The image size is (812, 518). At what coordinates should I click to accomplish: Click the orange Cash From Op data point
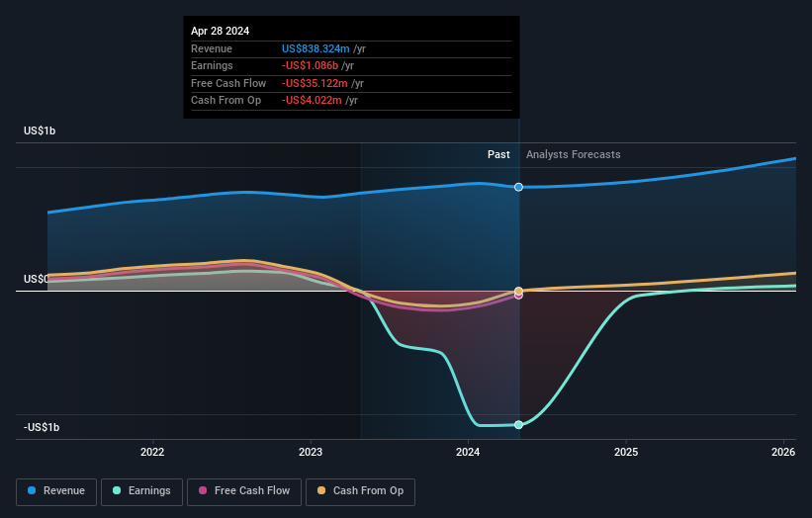pyautogui.click(x=518, y=291)
